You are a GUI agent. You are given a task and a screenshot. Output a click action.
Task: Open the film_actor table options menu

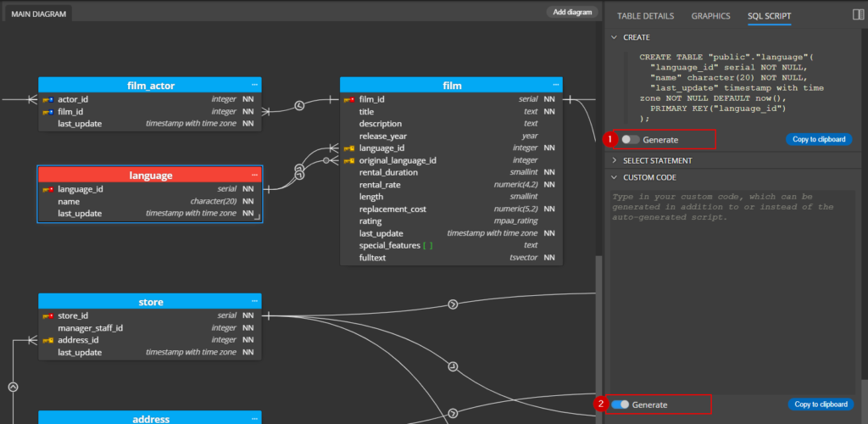254,85
